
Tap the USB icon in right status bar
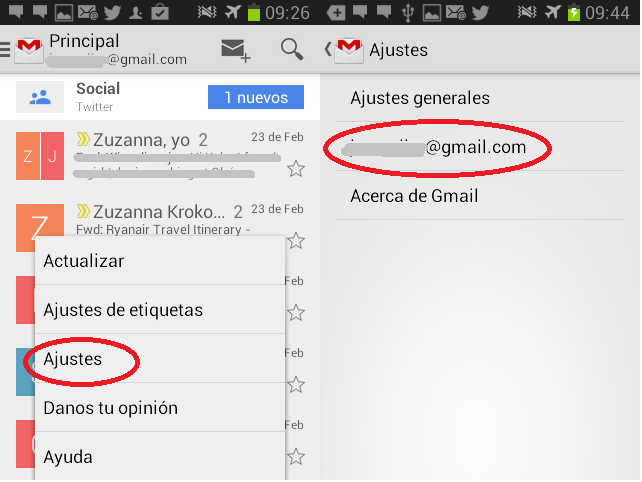[408, 13]
